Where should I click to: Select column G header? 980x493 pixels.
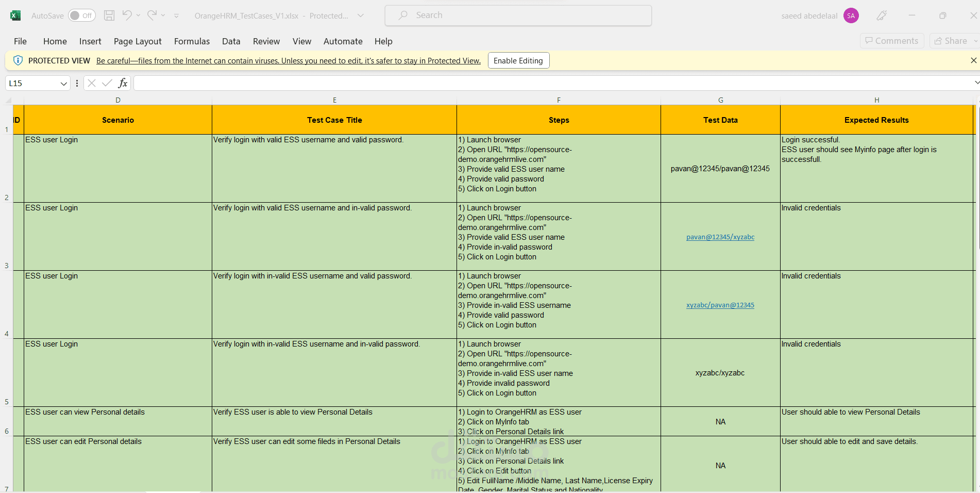720,100
